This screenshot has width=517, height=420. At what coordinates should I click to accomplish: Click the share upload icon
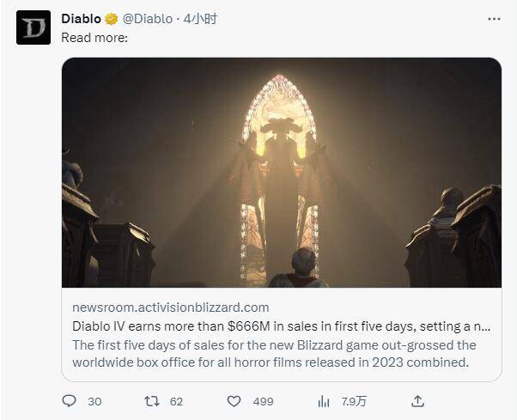pos(417,401)
